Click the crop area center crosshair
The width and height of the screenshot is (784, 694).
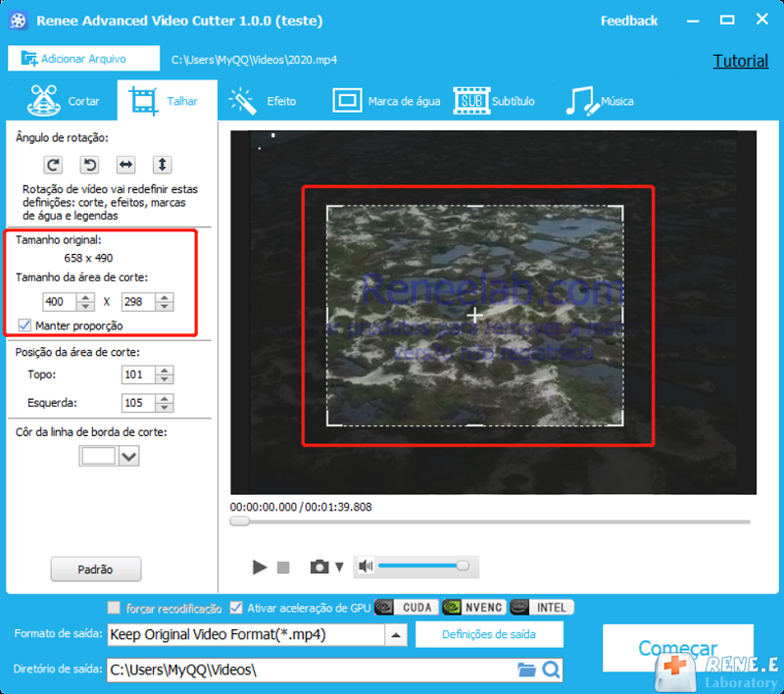pos(474,315)
